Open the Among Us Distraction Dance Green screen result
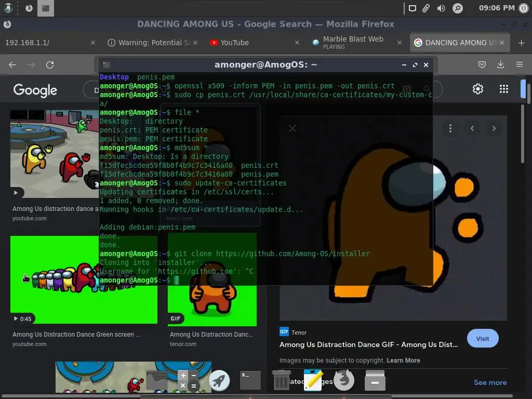This screenshot has height=399, width=532. pos(76,335)
